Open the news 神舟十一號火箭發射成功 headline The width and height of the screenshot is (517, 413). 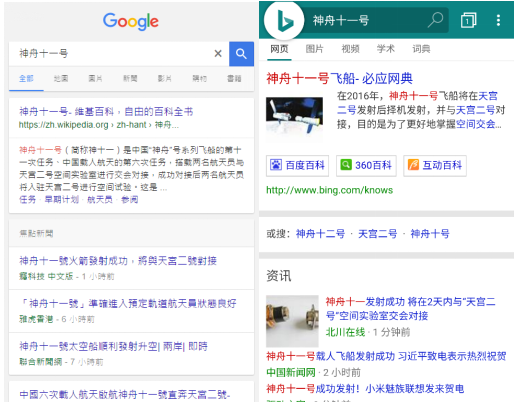[118, 261]
